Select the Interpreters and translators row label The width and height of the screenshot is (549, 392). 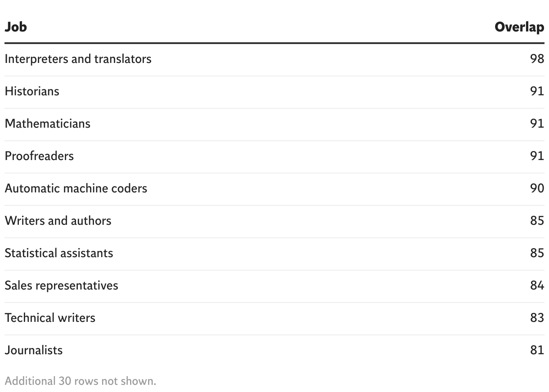pyautogui.click(x=78, y=59)
